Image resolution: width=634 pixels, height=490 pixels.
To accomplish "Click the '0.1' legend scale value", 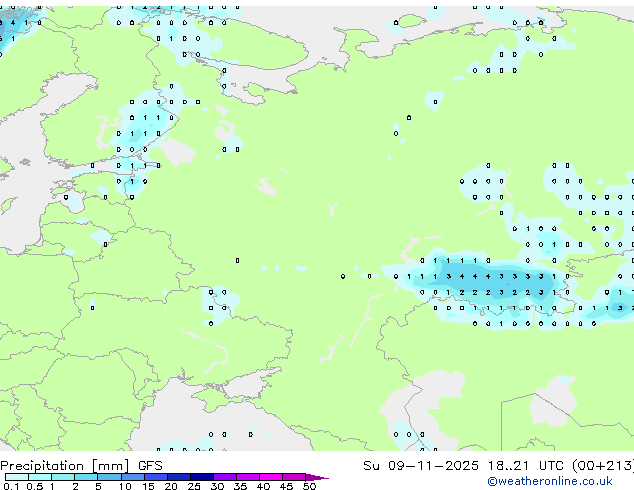I will (x=11, y=486).
